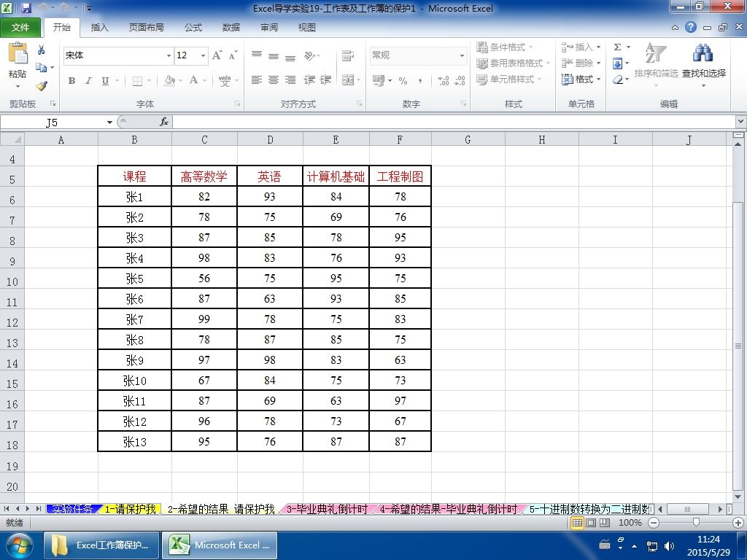The height and width of the screenshot is (560, 747).
Task: Toggle Bold formatting
Action: (x=71, y=81)
